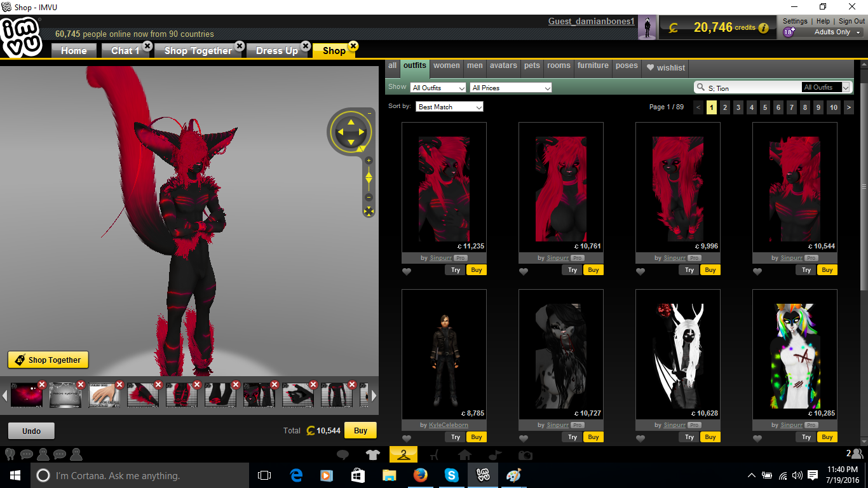
Task: Heart the 10,628 credits outfit
Action: coord(641,438)
